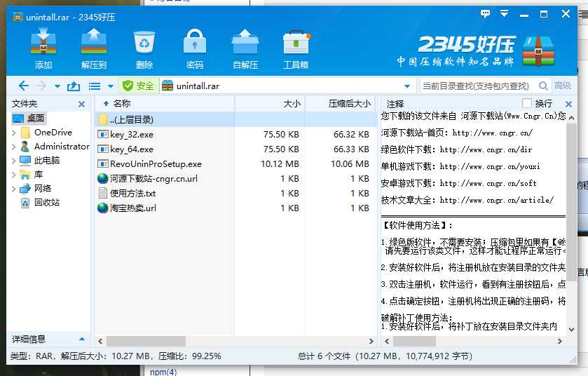Click the comment panel scroll up arrow
The image size is (588, 376).
pyautogui.click(x=571, y=119)
